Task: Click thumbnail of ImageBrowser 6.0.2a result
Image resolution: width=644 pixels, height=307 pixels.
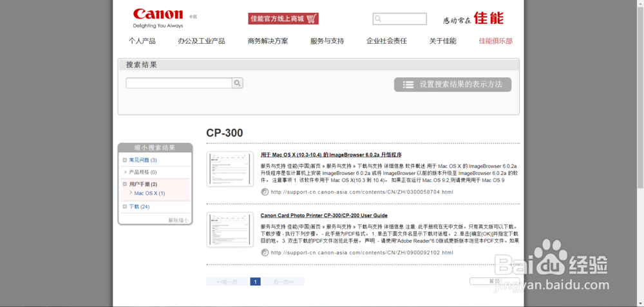Action: 230,169
